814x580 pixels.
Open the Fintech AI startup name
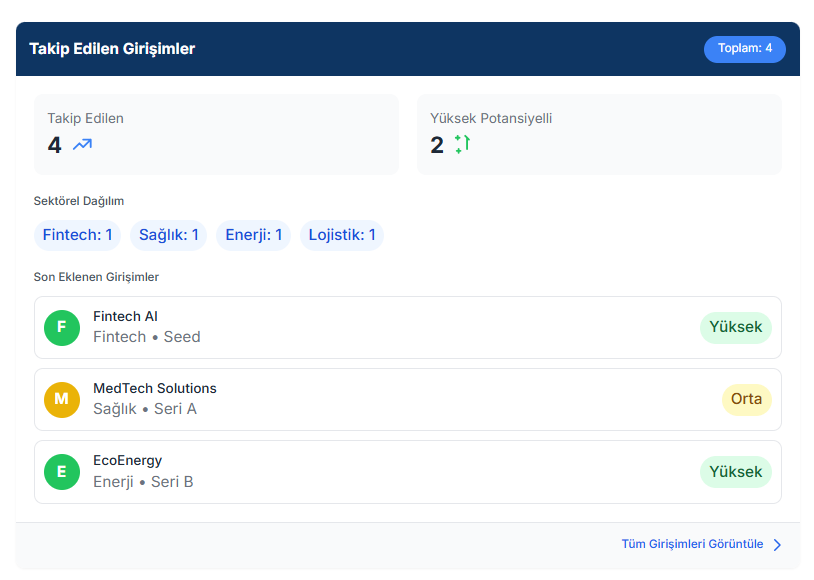coord(125,316)
